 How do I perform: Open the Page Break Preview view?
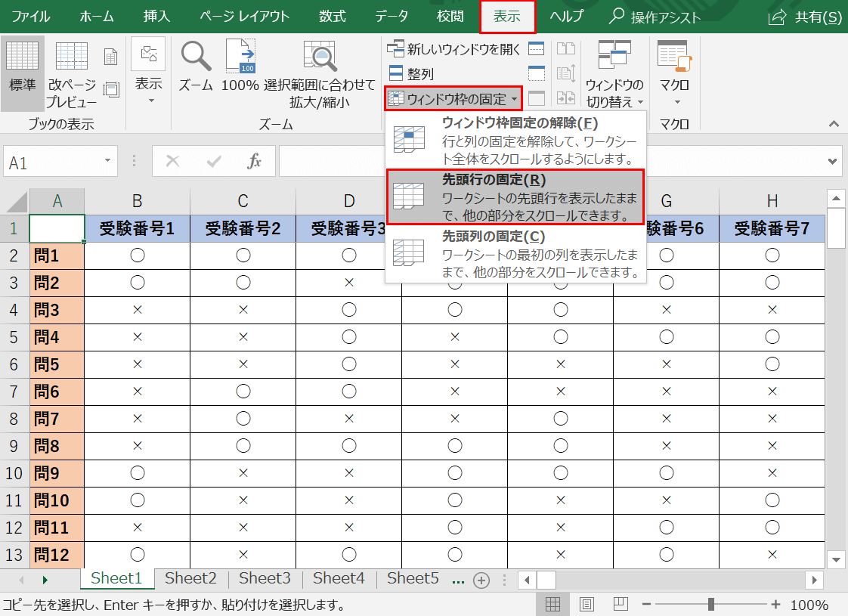click(72, 74)
